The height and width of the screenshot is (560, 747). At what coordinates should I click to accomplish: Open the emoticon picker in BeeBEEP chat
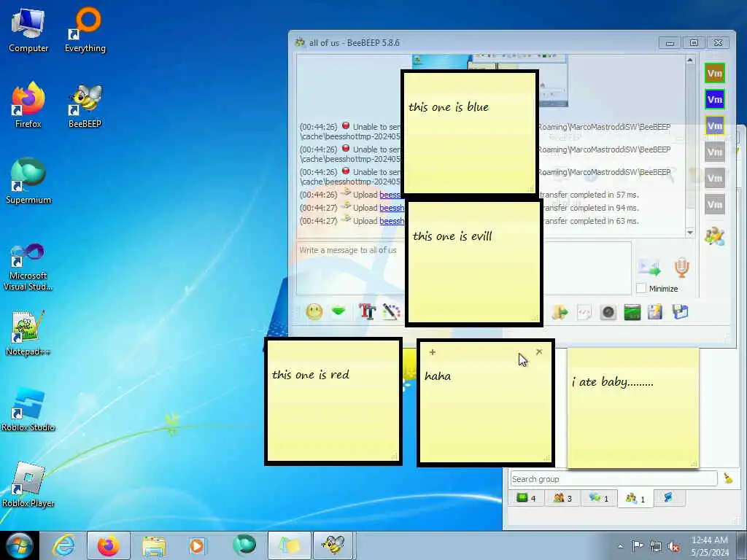314,312
